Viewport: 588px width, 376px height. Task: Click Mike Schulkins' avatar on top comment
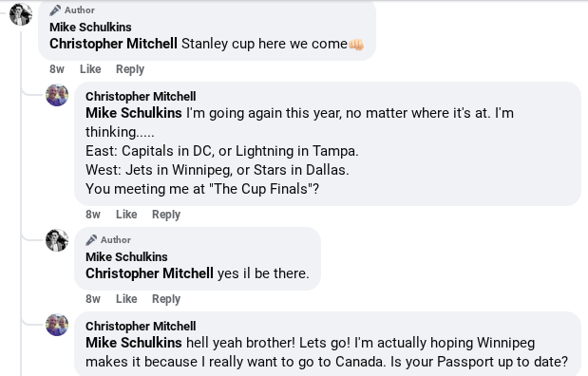[x=21, y=14]
